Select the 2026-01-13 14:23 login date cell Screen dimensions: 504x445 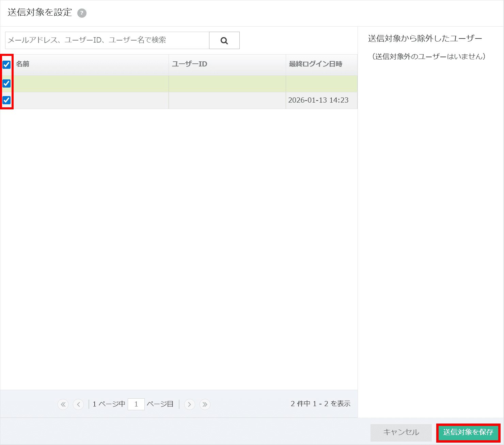pos(318,100)
